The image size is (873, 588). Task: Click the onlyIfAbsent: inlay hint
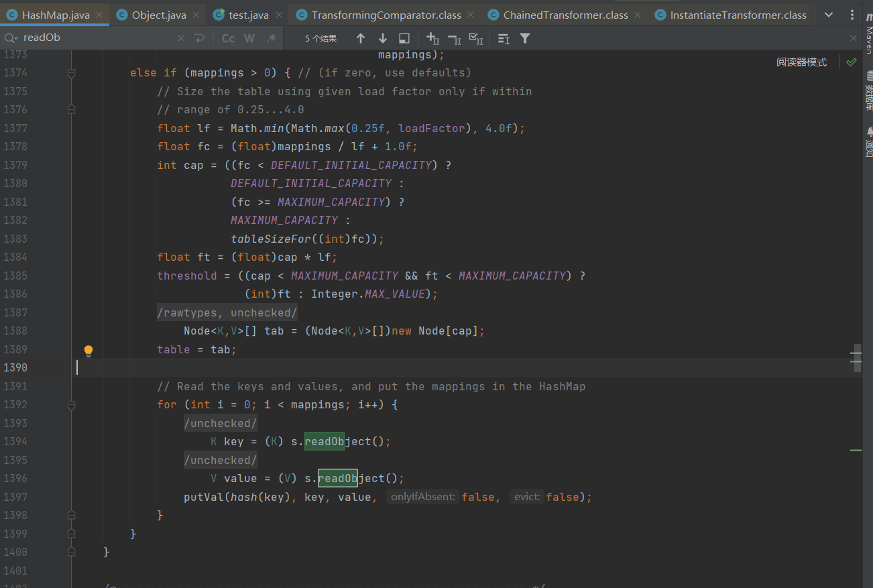pos(423,497)
